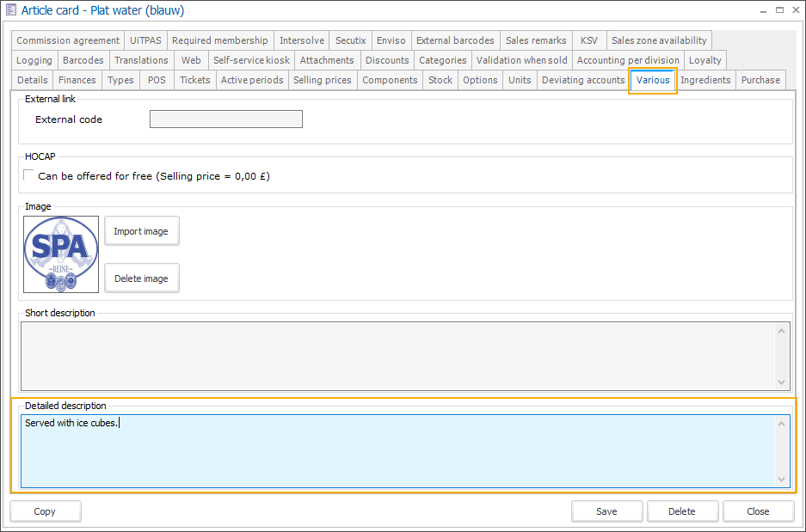806x532 pixels.
Task: Click the External code input field
Action: [226, 119]
